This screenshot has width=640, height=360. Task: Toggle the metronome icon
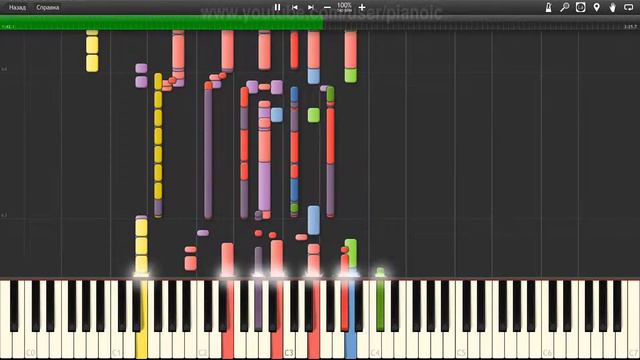pos(549,7)
